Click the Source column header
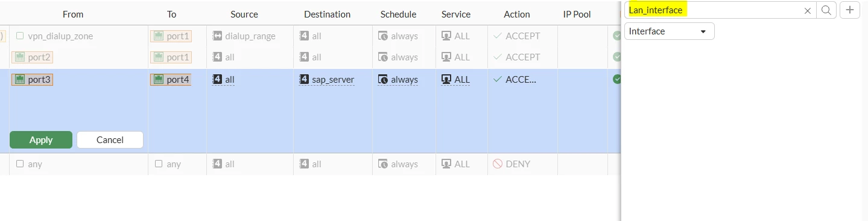This screenshot has width=868, height=221. pyautogui.click(x=244, y=14)
